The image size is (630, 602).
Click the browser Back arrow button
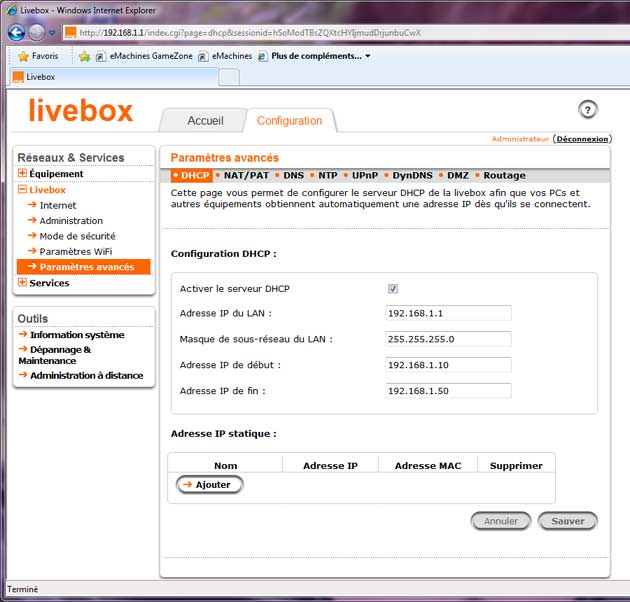click(16, 33)
